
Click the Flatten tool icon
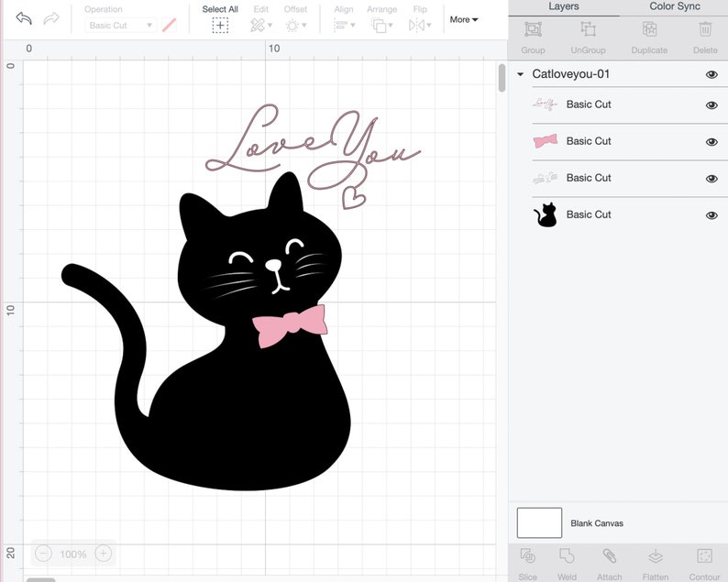tap(655, 555)
